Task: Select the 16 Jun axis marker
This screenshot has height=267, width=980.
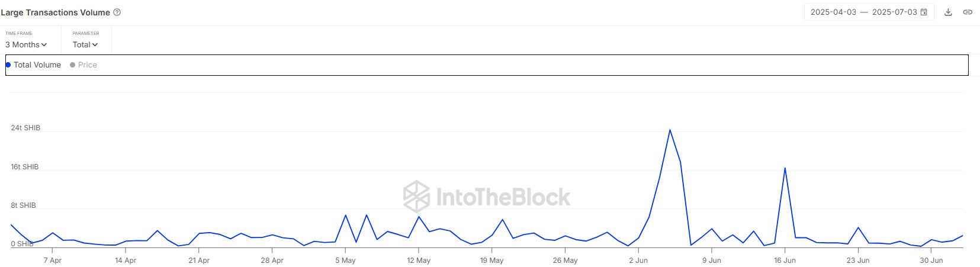Action: pyautogui.click(x=785, y=260)
